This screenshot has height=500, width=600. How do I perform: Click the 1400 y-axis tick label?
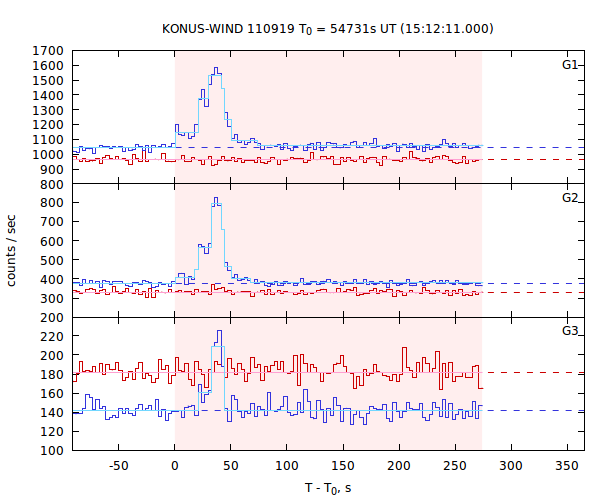click(x=48, y=96)
